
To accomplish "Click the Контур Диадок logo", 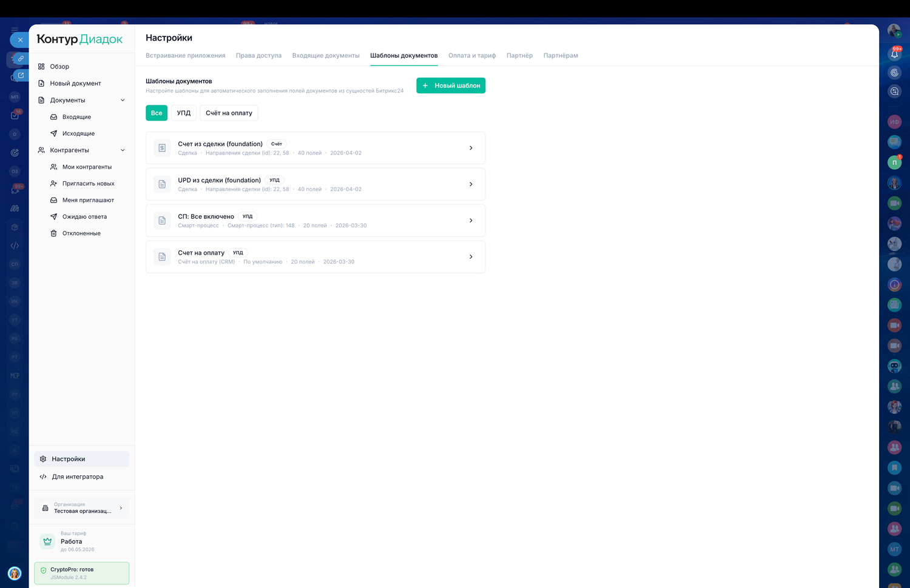I will (x=79, y=39).
